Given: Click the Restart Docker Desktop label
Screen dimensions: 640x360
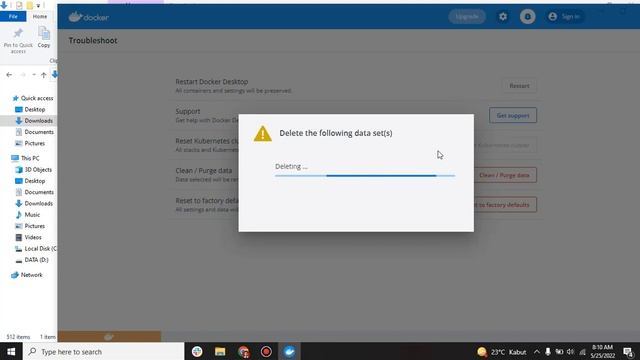Looking at the screenshot, I should click(x=212, y=82).
